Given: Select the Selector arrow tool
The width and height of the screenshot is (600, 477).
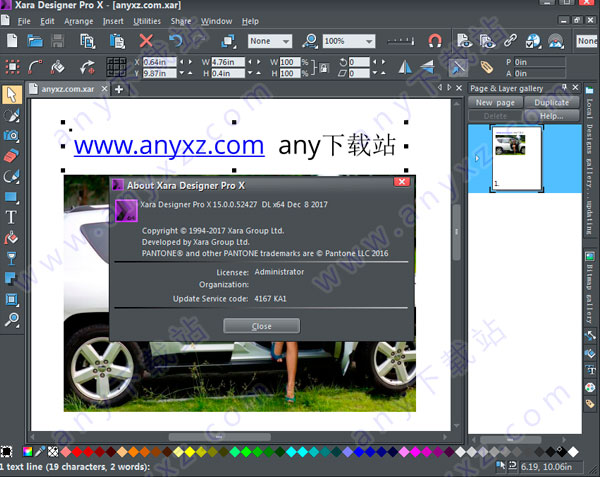Looking at the screenshot, I should click(x=11, y=95).
